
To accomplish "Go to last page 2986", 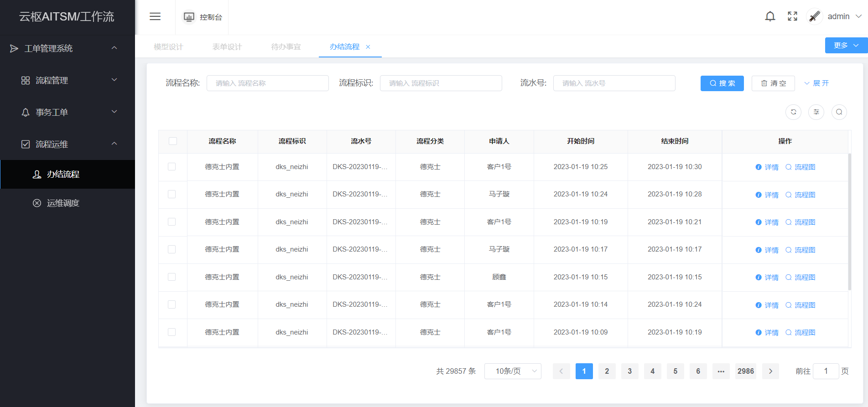I will point(745,371).
